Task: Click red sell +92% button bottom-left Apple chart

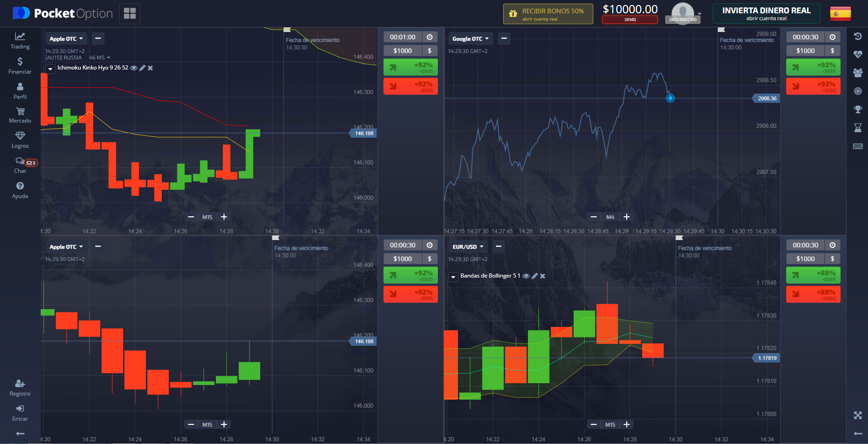Action: point(410,294)
